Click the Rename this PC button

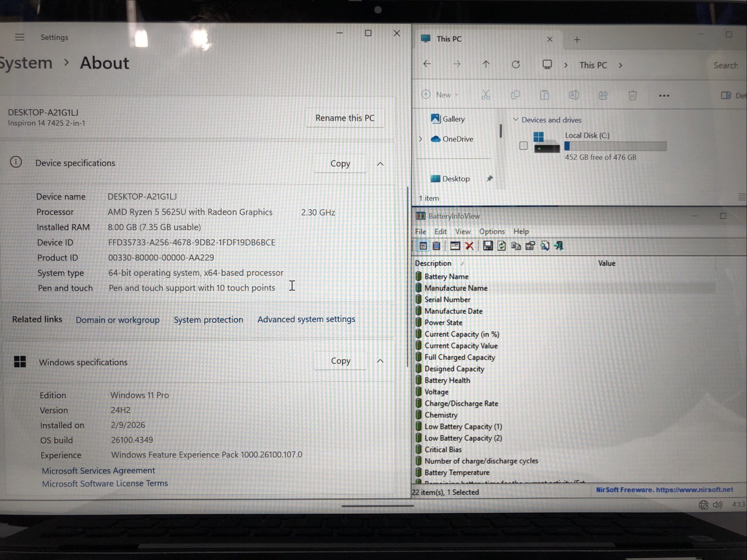click(x=345, y=118)
